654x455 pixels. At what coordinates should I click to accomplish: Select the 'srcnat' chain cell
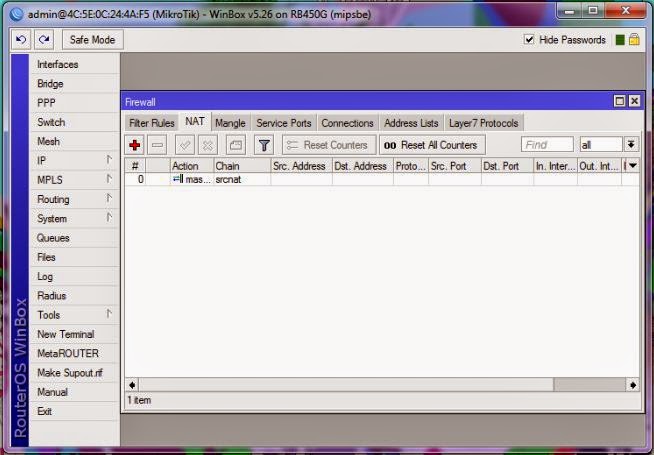point(242,179)
